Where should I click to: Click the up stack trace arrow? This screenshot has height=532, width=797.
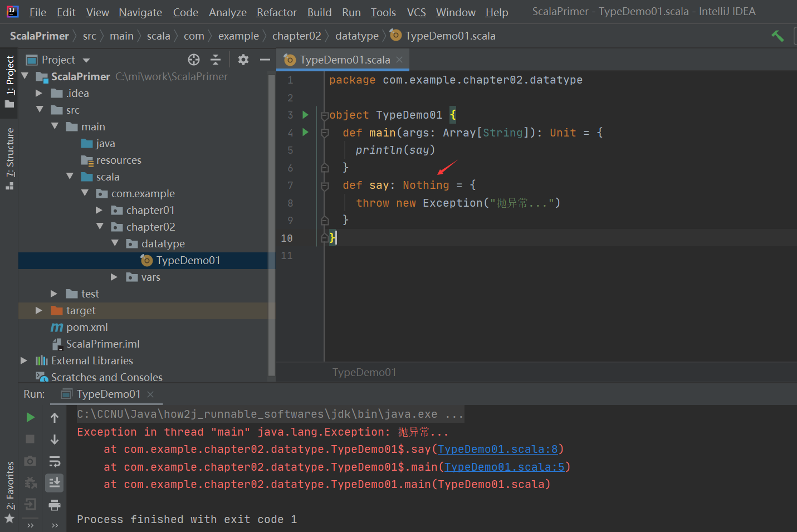pos(55,417)
